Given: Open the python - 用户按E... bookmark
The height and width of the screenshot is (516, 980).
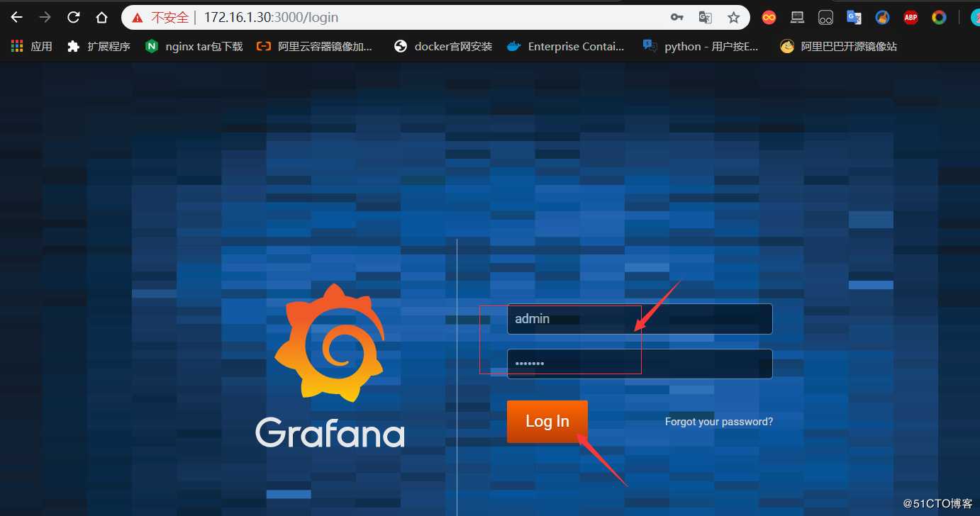Looking at the screenshot, I should [700, 46].
